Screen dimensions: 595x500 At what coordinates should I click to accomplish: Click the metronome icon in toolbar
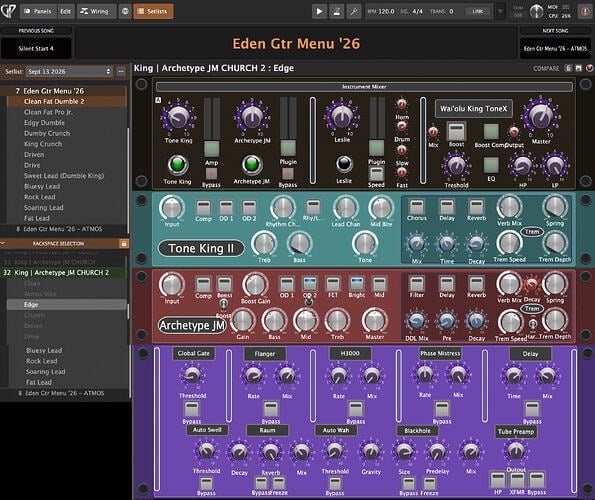coord(337,11)
